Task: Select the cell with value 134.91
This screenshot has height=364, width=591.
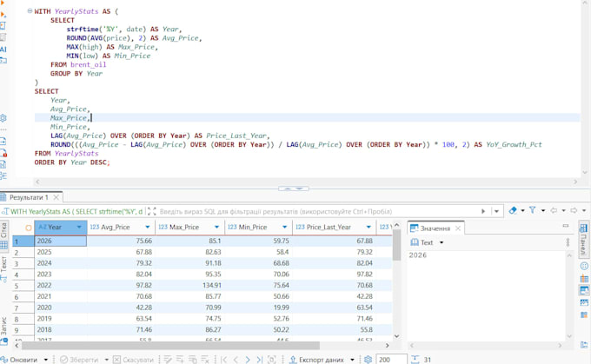Action: [189, 285]
